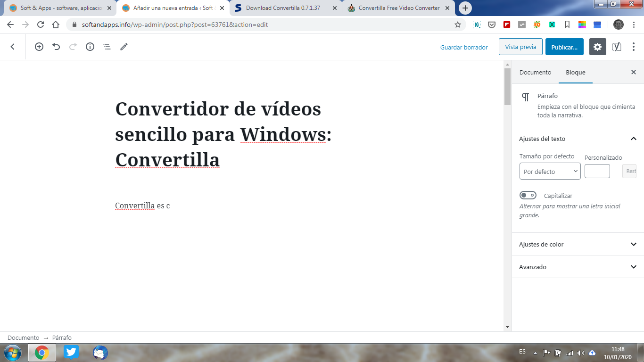This screenshot has width=644, height=362.
Task: Click the post title heading text
Action: click(223, 134)
